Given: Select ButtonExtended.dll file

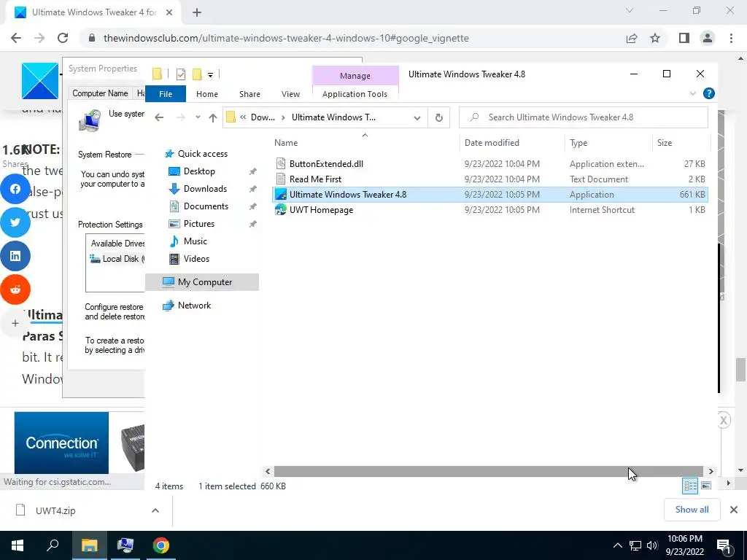Looking at the screenshot, I should click(326, 164).
